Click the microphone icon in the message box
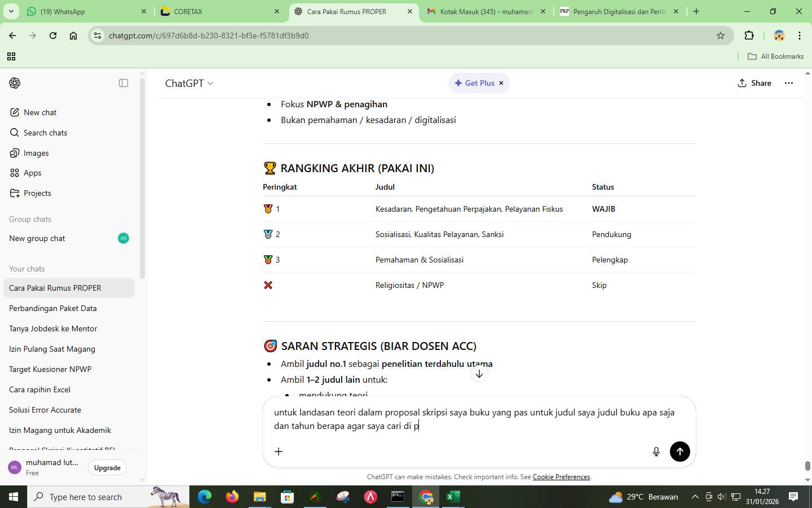The image size is (812, 508). [656, 452]
